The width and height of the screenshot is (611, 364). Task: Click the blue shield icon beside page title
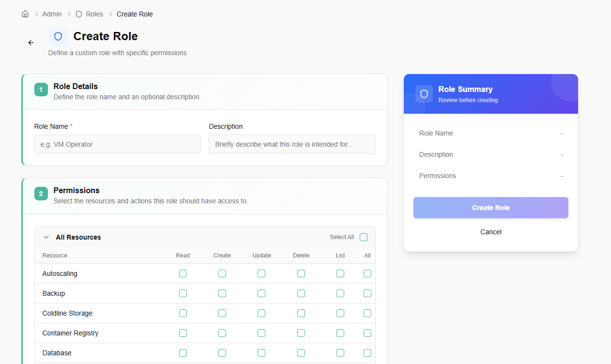pyautogui.click(x=58, y=36)
